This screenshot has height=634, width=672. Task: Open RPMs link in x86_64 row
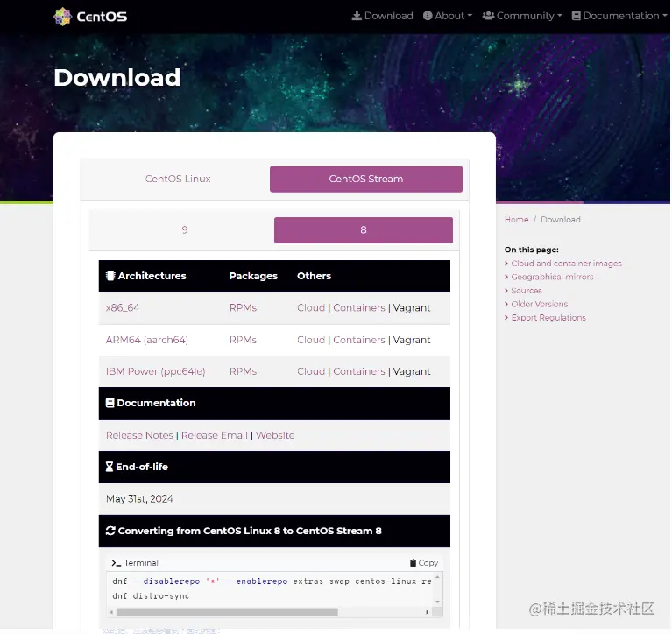243,308
